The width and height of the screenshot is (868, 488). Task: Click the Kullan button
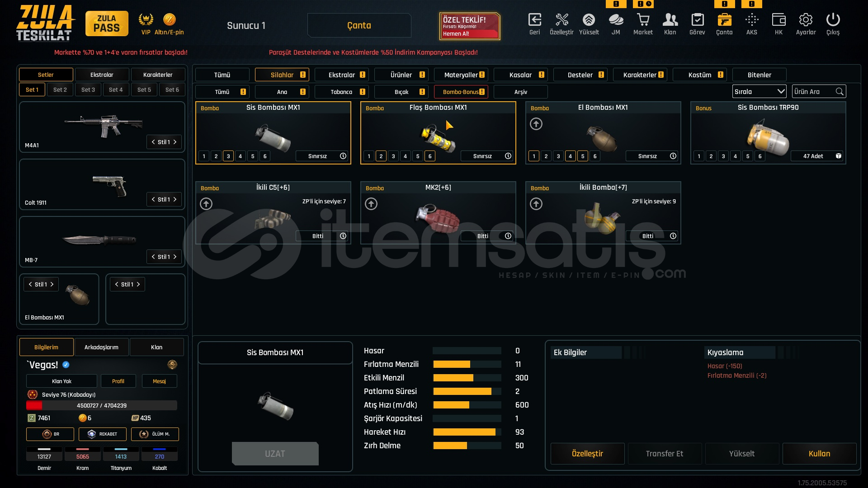click(x=819, y=453)
